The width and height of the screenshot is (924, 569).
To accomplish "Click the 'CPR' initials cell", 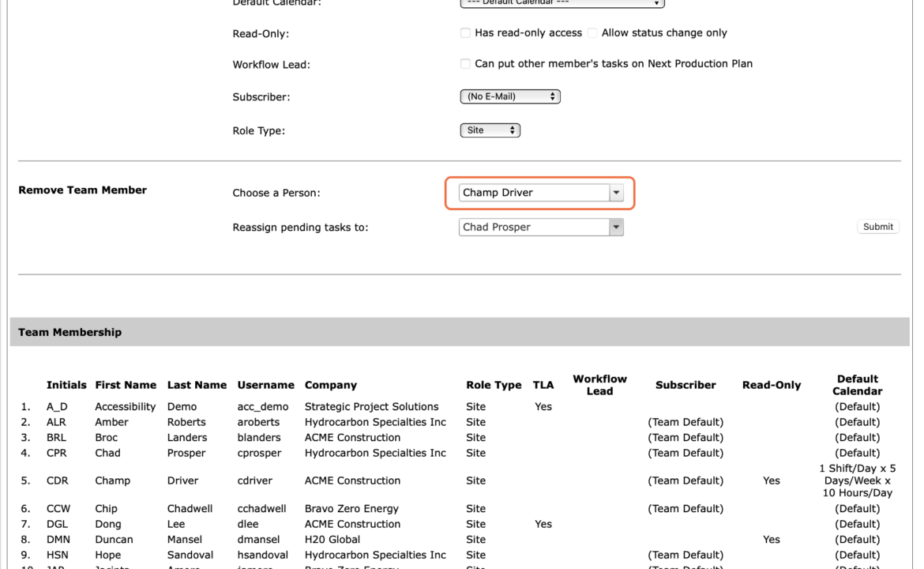I will (57, 453).
